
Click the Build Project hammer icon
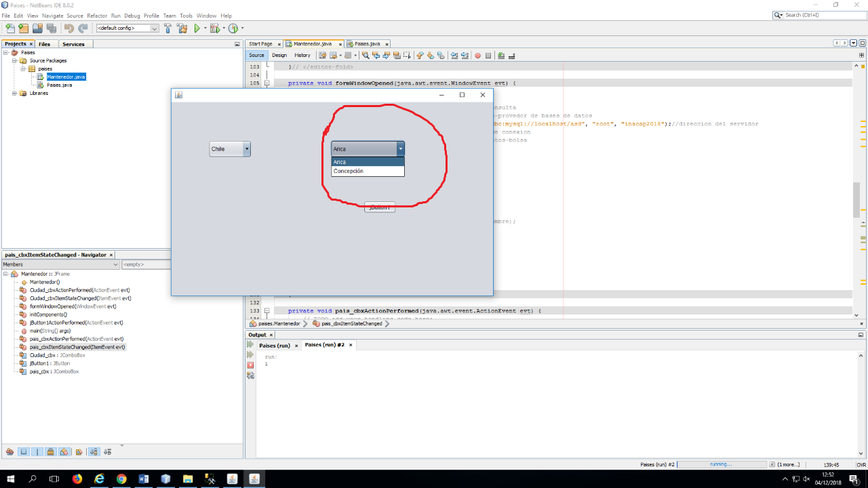click(167, 28)
